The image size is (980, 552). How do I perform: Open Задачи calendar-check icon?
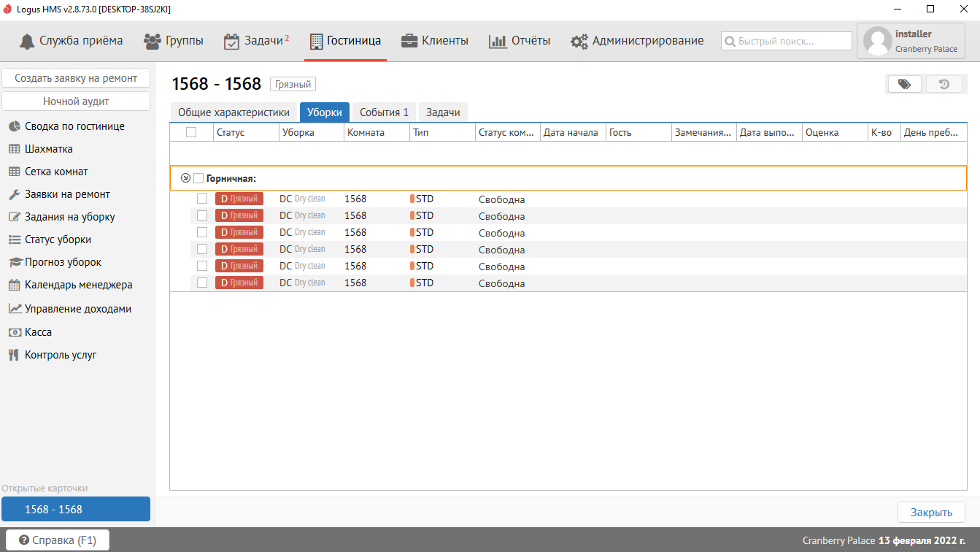tap(231, 42)
